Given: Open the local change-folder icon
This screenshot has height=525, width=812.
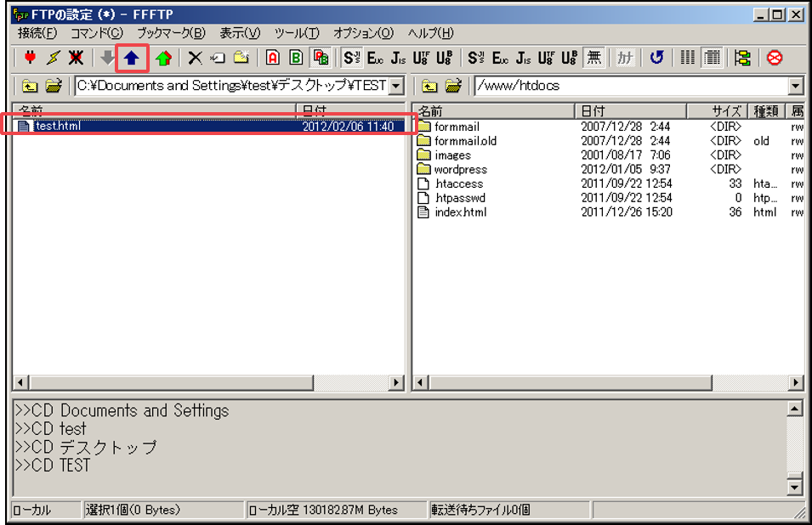Looking at the screenshot, I should (x=54, y=86).
